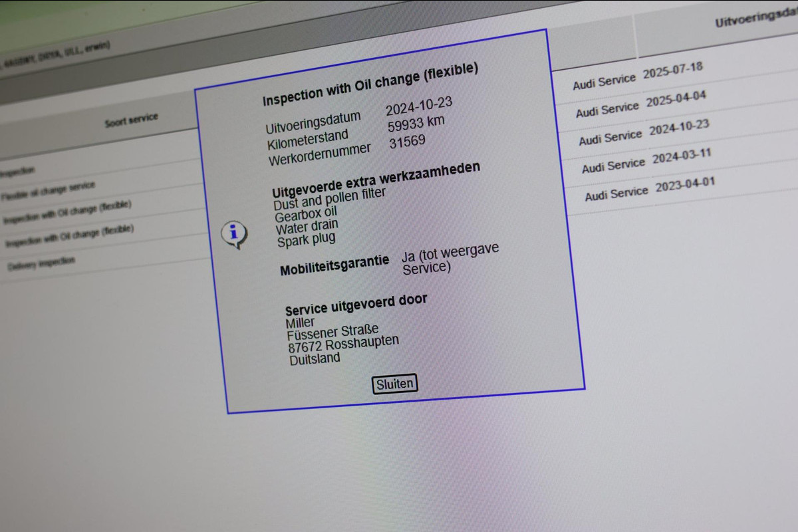The height and width of the screenshot is (532, 798).
Task: Select Audi Service beside 2023-04-01
Action: (x=616, y=194)
